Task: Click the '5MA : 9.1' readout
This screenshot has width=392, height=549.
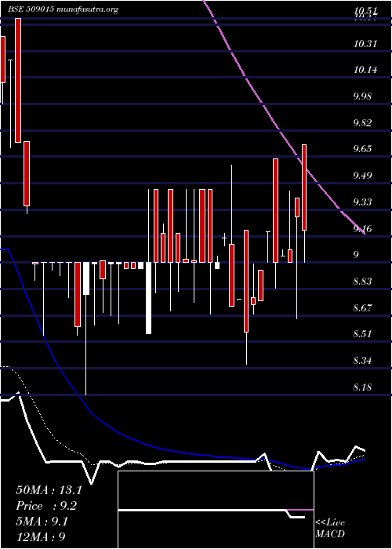Action: coord(42,522)
